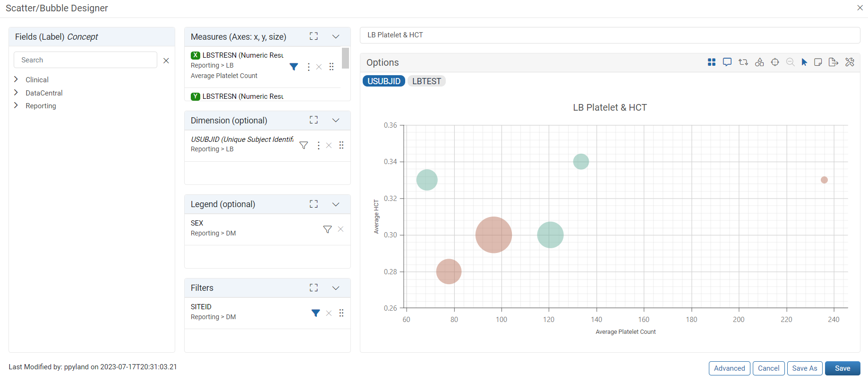Toggle the SEX legend filter funnel

(327, 229)
